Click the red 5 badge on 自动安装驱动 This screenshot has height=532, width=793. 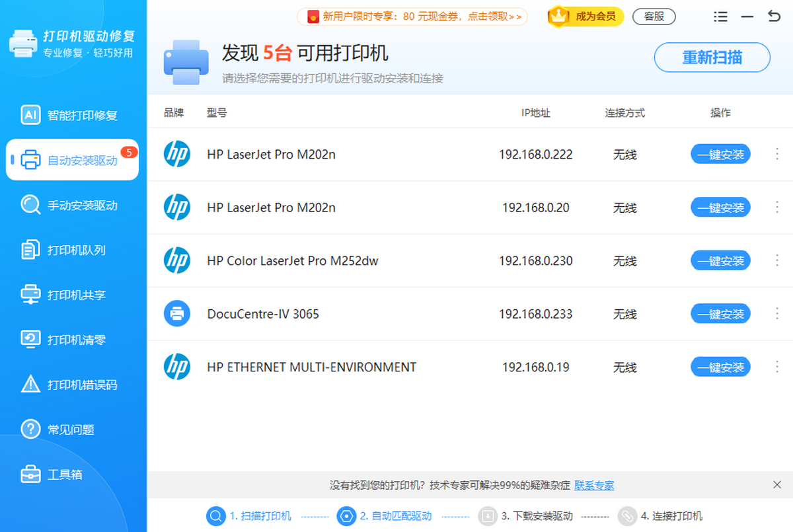(129, 153)
